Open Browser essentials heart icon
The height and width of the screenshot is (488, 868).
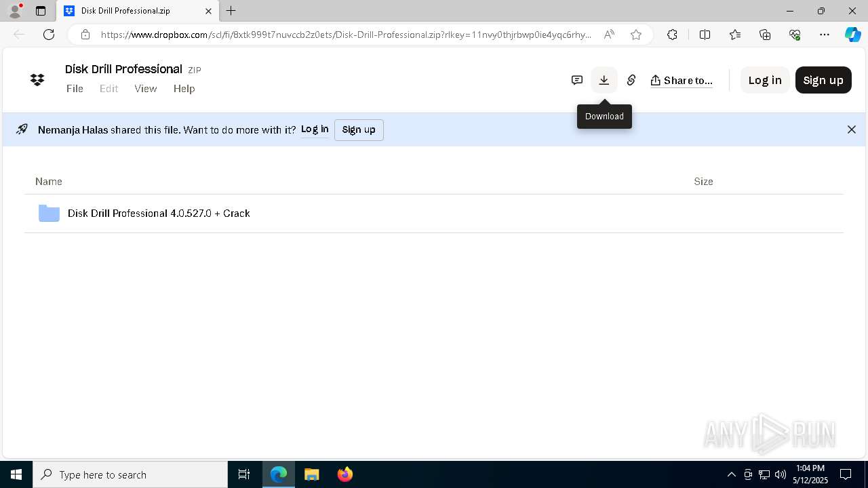tap(795, 35)
